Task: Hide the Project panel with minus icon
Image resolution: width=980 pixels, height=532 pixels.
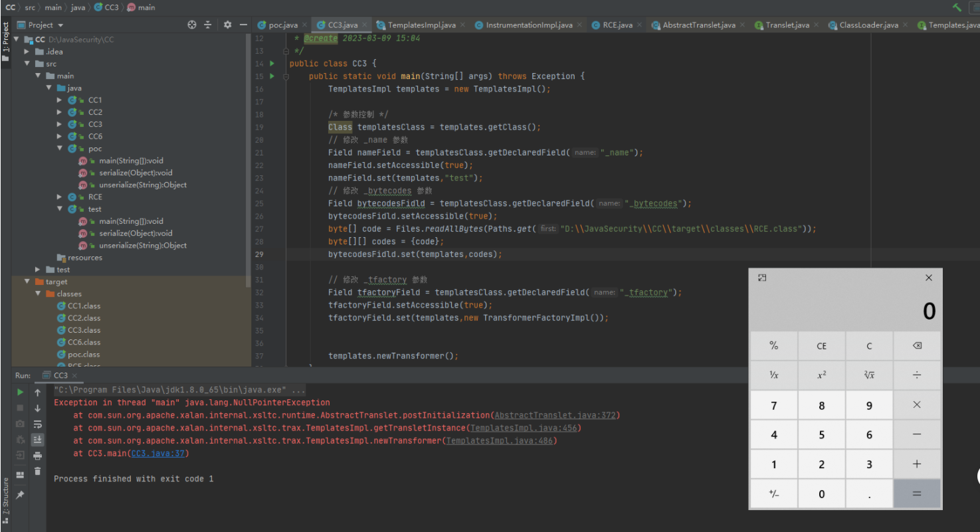Action: pos(243,25)
